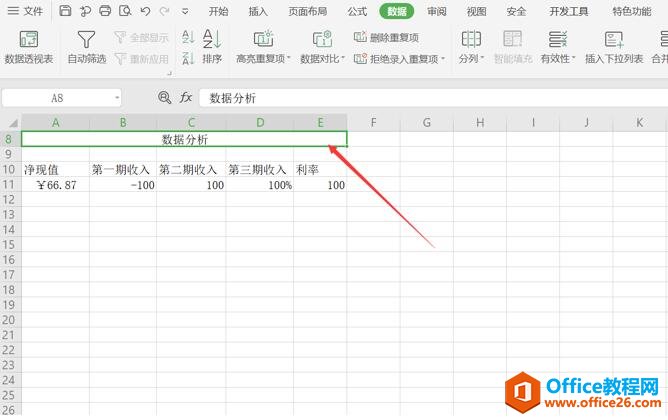Click 重新应用 button
668x420 pixels.
click(x=141, y=59)
